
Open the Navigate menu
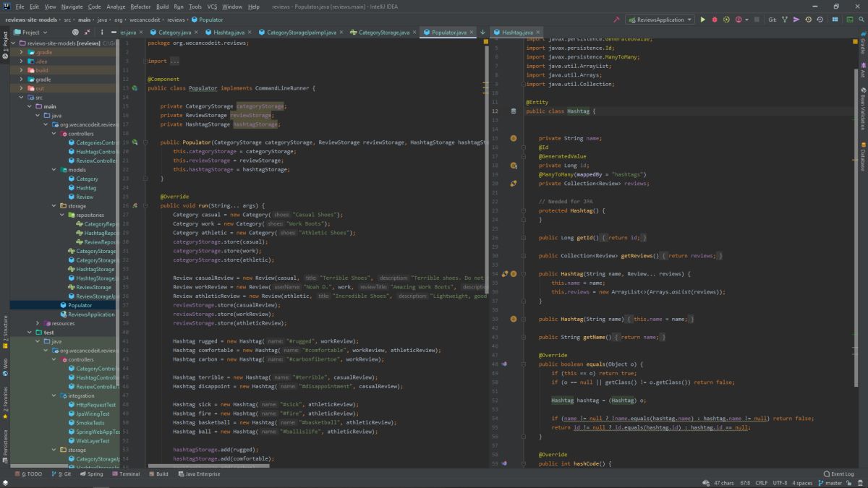(x=72, y=7)
